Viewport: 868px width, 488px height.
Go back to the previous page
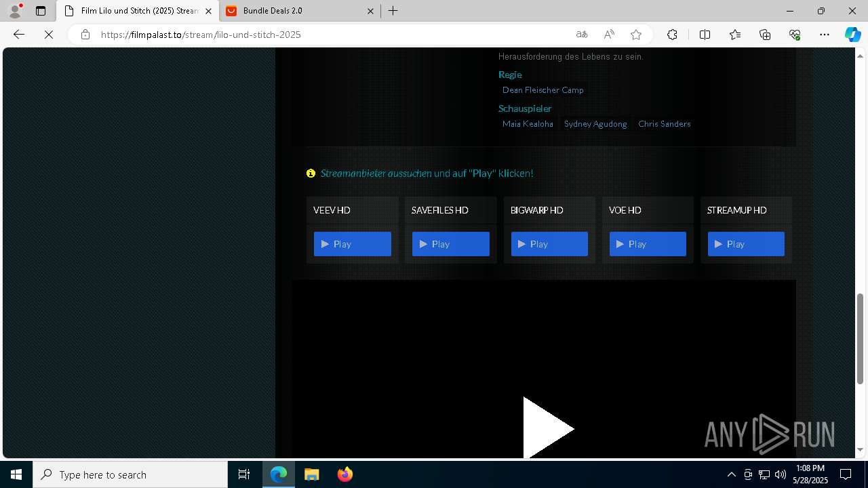[x=19, y=35]
